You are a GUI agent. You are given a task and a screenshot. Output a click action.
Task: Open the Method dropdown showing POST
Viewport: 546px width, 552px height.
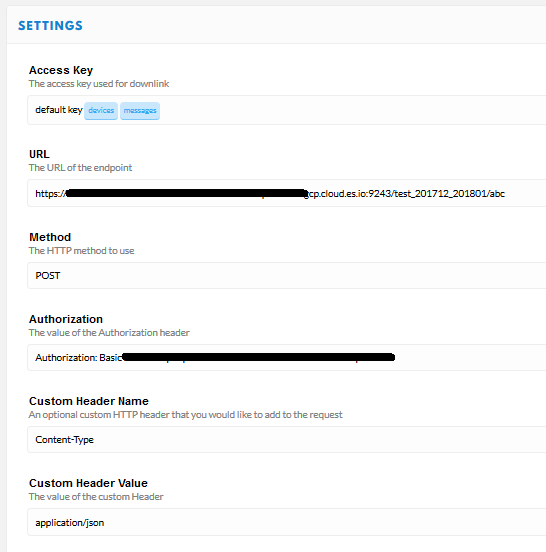[287, 275]
